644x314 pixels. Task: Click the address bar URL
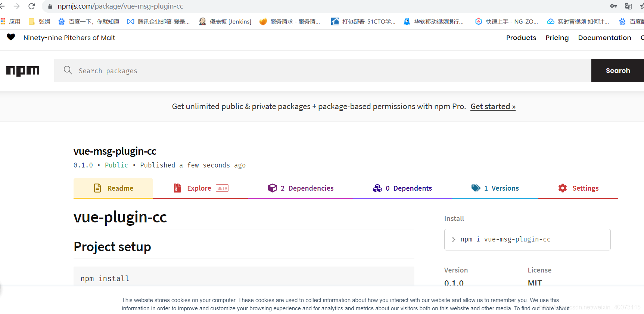[120, 6]
